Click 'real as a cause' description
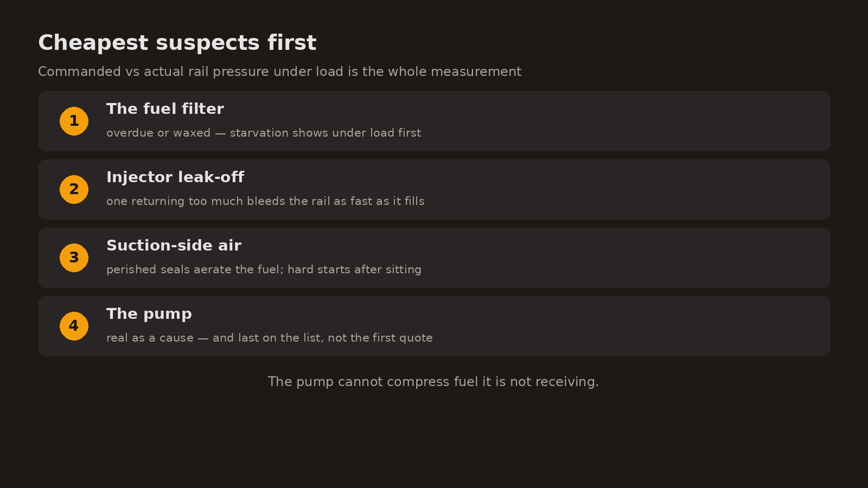 click(x=270, y=338)
